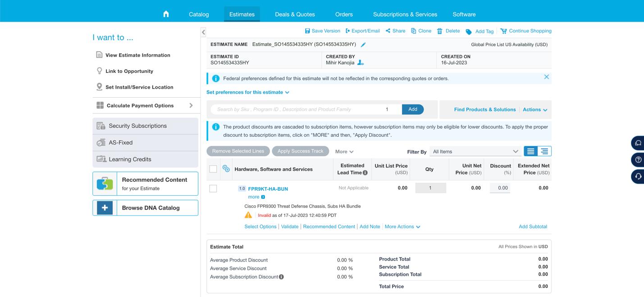Image resolution: width=644 pixels, height=297 pixels.
Task: Click the Invalid warning triangle icon
Action: tap(248, 215)
